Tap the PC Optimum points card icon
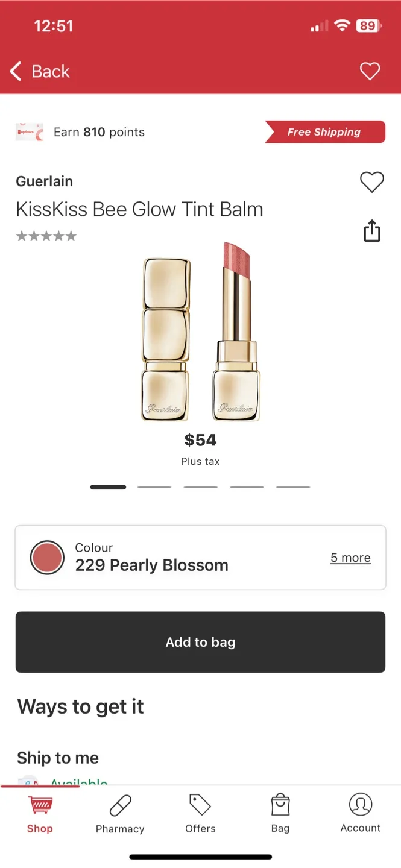The height and width of the screenshot is (868, 401). tap(29, 131)
